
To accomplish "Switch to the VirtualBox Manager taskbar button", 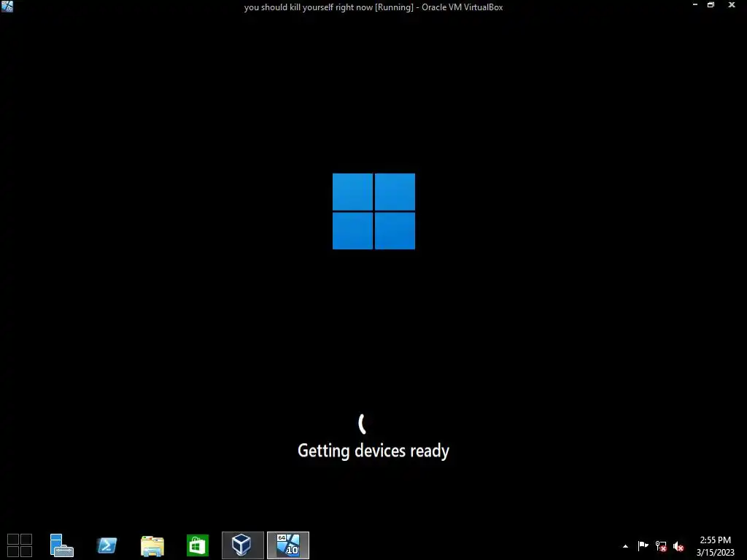I will [x=242, y=545].
